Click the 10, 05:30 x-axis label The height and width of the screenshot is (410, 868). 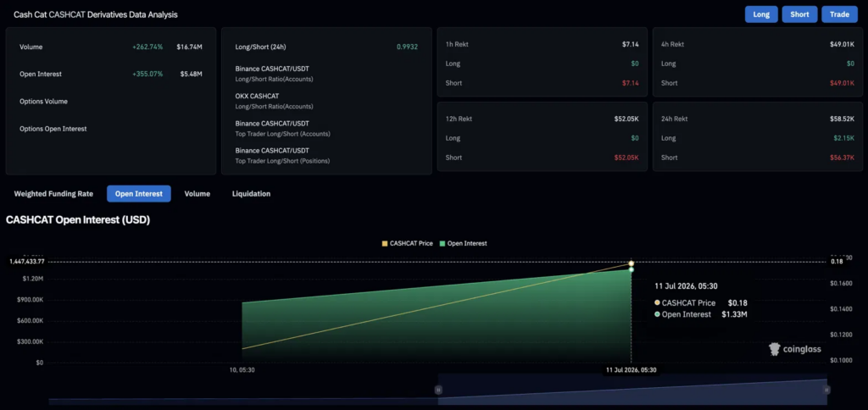point(242,369)
